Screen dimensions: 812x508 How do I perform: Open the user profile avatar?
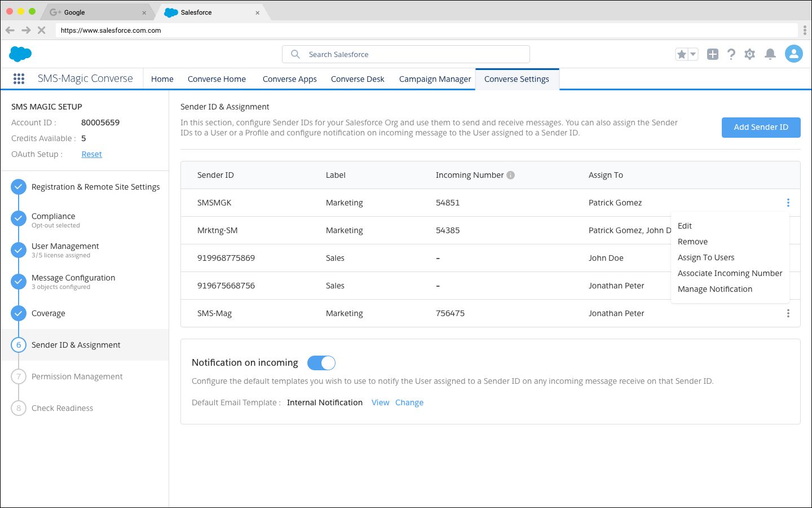point(793,54)
